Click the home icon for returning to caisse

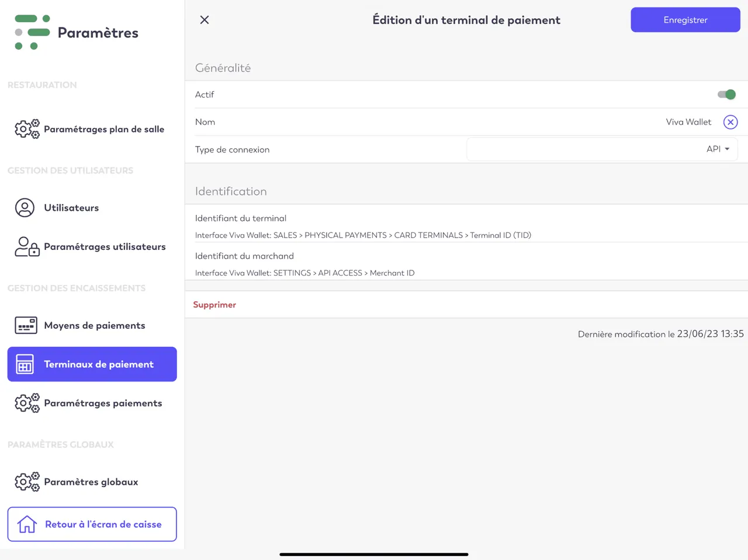tap(27, 524)
